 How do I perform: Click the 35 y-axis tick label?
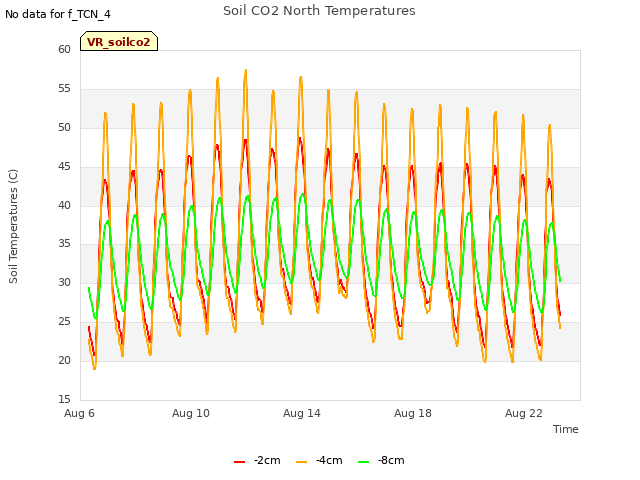pyautogui.click(x=64, y=244)
